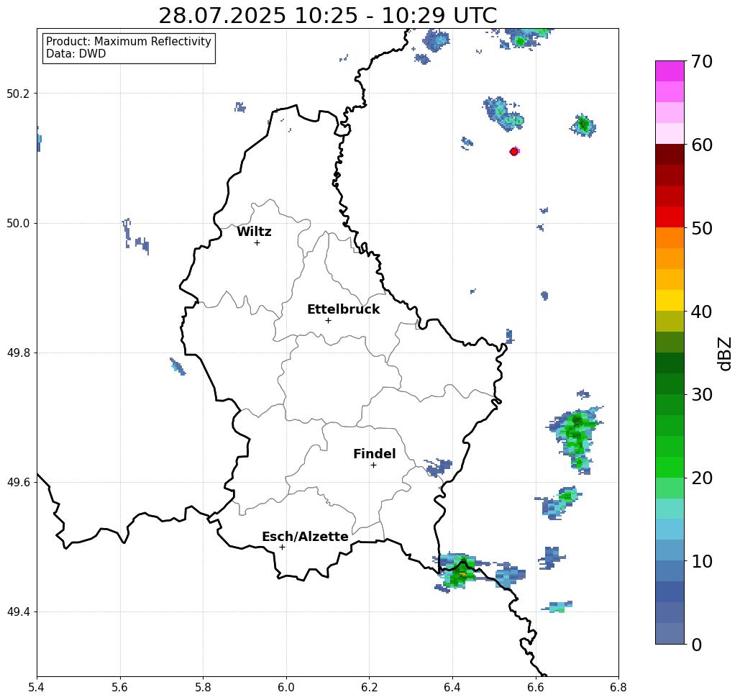740x700 pixels.
Task: Click the 49.4 latitude tick label
Action: click(x=18, y=612)
